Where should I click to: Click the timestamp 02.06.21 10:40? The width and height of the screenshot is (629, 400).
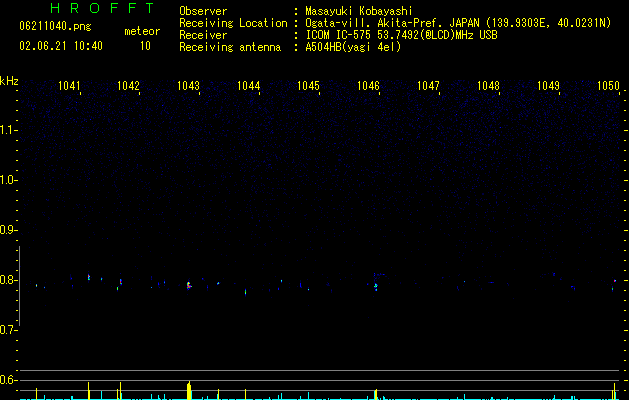pos(61,46)
